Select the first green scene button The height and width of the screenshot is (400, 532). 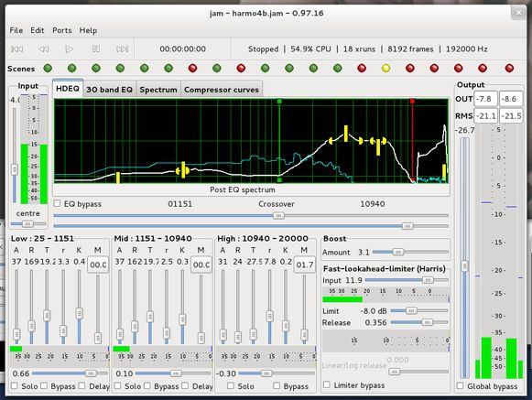[x=48, y=69]
